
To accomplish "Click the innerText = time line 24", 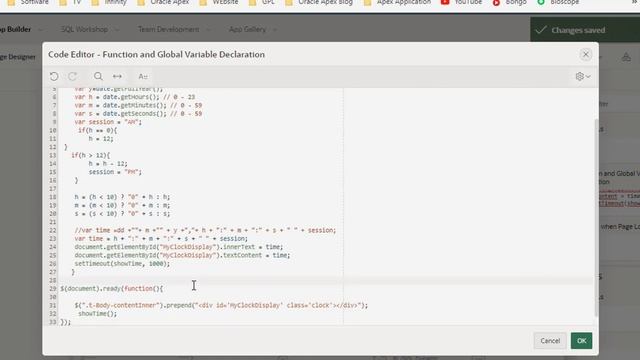I will pos(178,247).
